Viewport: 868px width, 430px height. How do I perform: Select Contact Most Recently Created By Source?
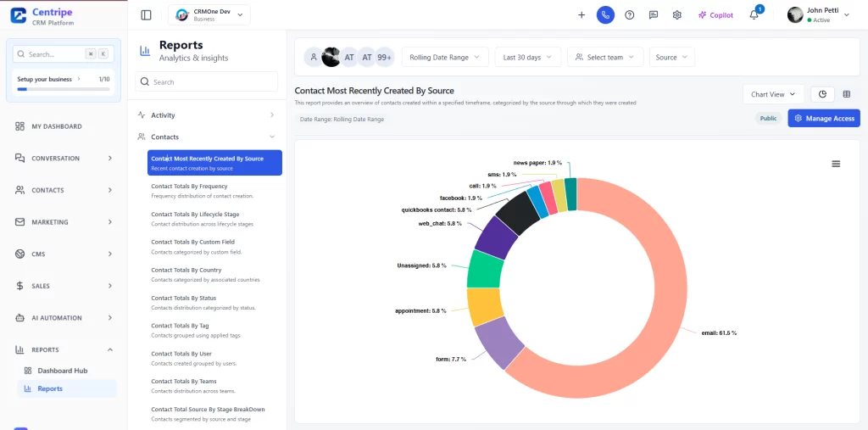point(214,163)
